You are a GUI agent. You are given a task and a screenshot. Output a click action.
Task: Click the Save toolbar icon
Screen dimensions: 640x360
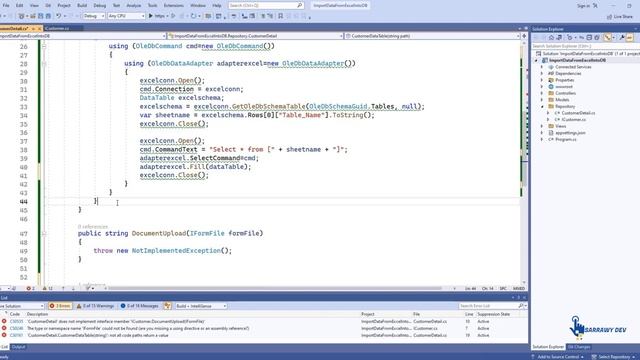point(40,16)
